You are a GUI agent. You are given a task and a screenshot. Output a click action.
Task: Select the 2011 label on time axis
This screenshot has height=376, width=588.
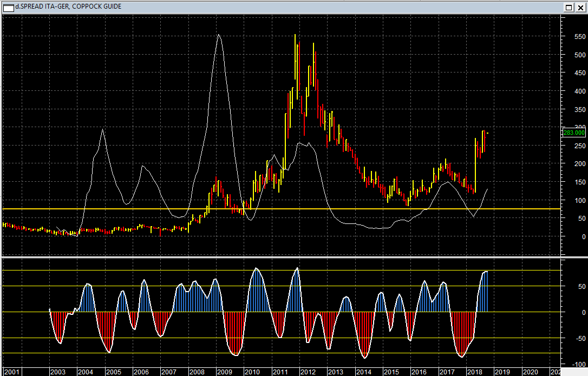click(x=280, y=372)
